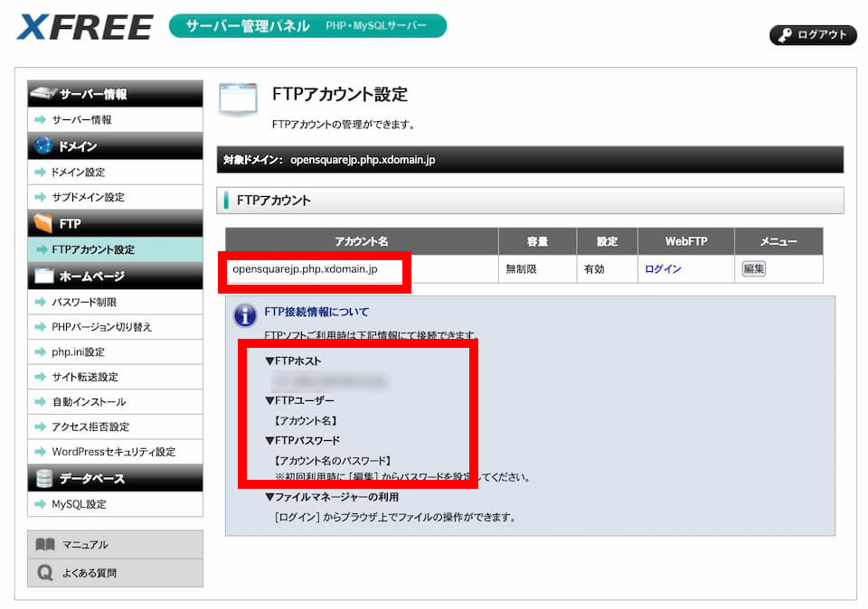Image resolution: width=868 pixels, height=609 pixels.
Task: Open サーバー情報 in sidebar
Action: pos(81,119)
